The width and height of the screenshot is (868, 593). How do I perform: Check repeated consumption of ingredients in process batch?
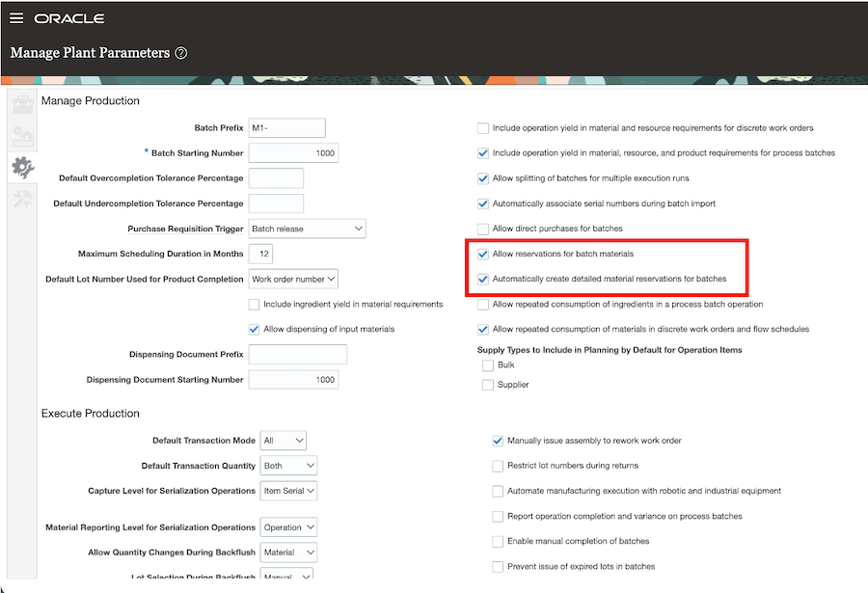[x=483, y=305]
